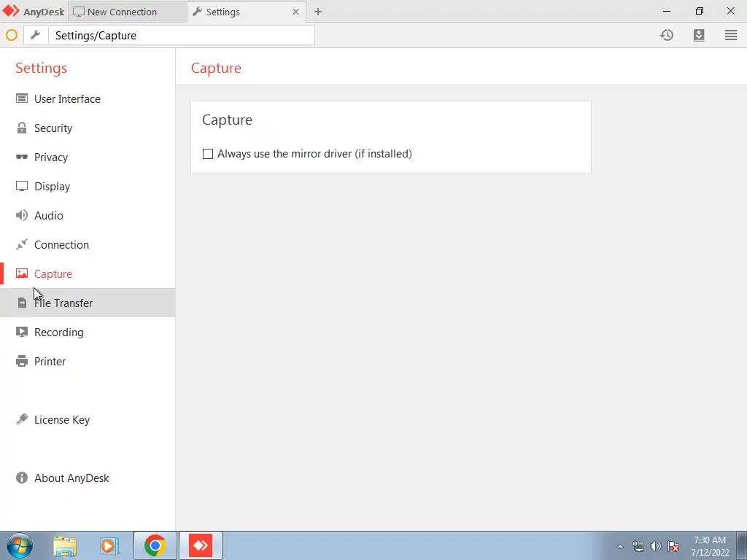The image size is (747, 560).
Task: Click the Privacy sunglasses icon
Action: point(21,157)
